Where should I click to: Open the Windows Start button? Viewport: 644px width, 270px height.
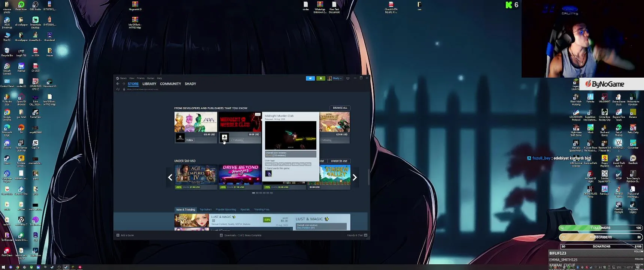click(x=3, y=267)
